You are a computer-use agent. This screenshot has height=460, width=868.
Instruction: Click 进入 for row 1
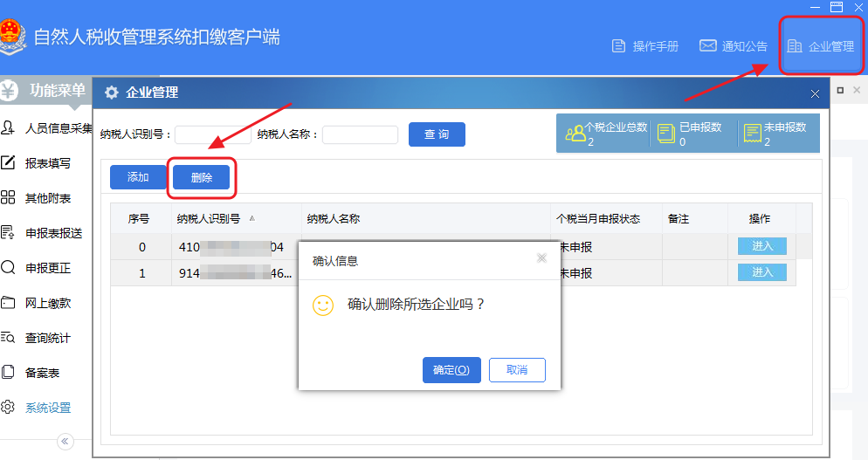[x=762, y=271]
